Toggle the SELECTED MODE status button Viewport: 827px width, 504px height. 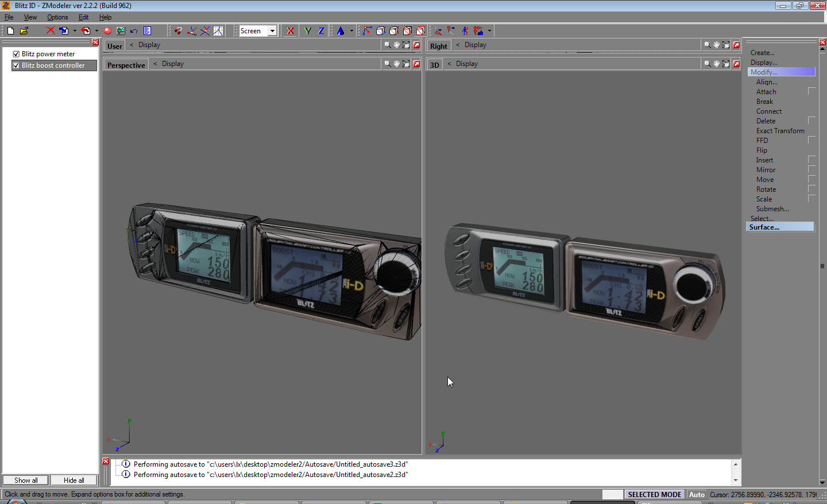(x=655, y=494)
